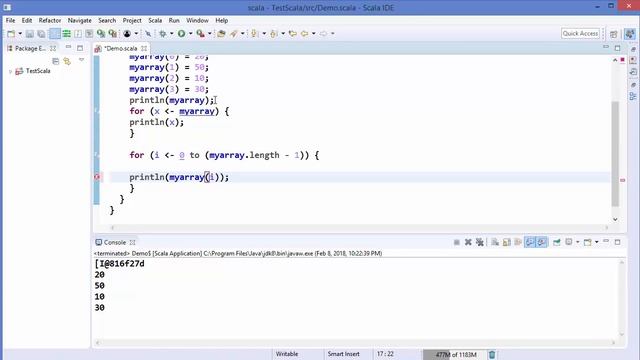Click the Back navigation arrow icon
Viewport: 640px width, 360px height.
click(304, 33)
